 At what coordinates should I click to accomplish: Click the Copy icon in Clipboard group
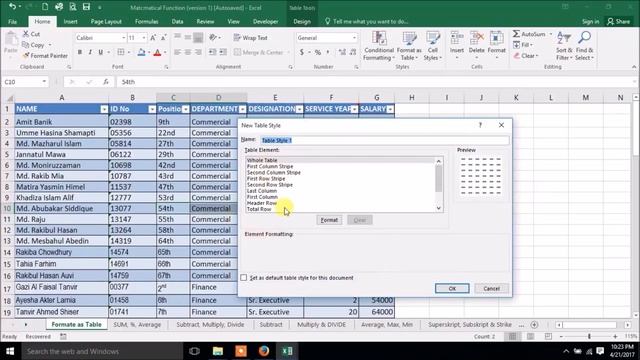tap(26, 45)
